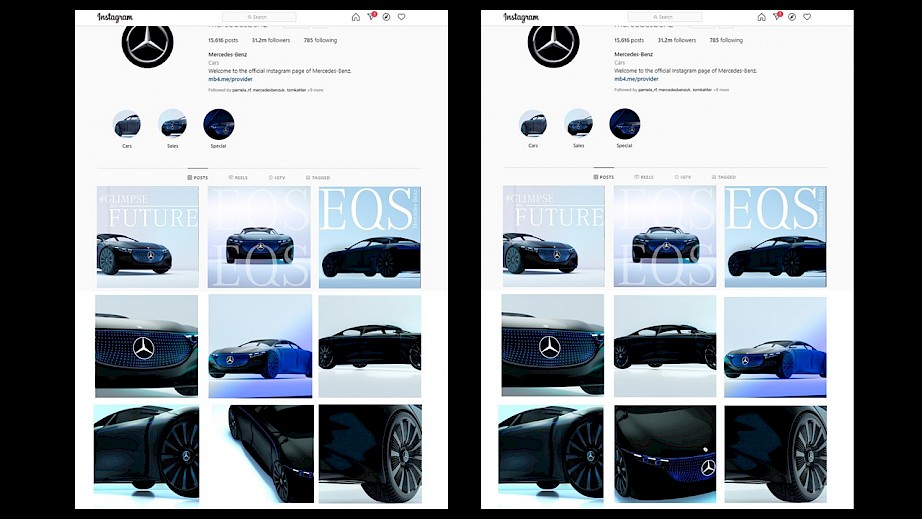
Task: Open the Sales story highlight in right page
Action: tap(578, 124)
